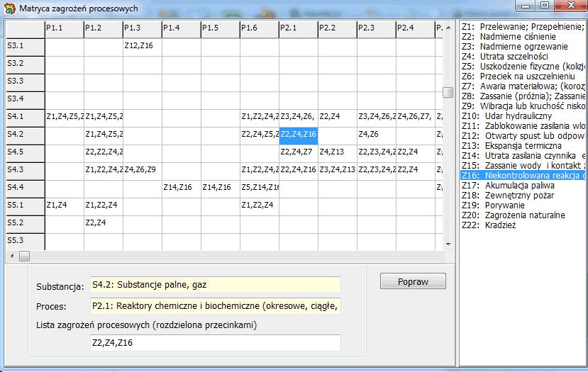
Task: Select hazard Z18: Zewnętrzny pożar
Action: coord(523,195)
